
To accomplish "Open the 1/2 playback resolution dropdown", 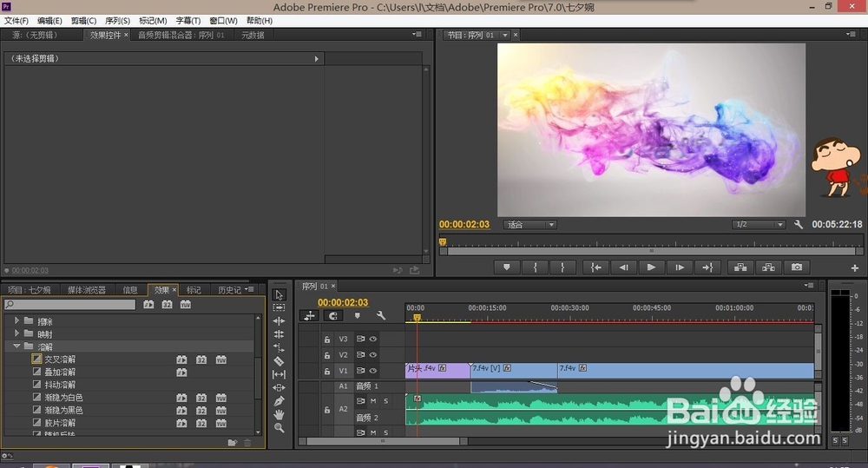I will click(758, 224).
